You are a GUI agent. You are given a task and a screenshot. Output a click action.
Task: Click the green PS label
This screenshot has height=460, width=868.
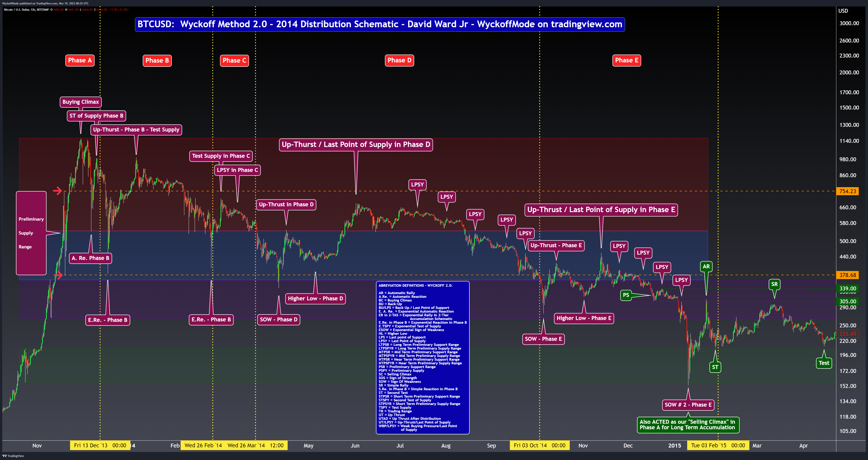coord(626,295)
